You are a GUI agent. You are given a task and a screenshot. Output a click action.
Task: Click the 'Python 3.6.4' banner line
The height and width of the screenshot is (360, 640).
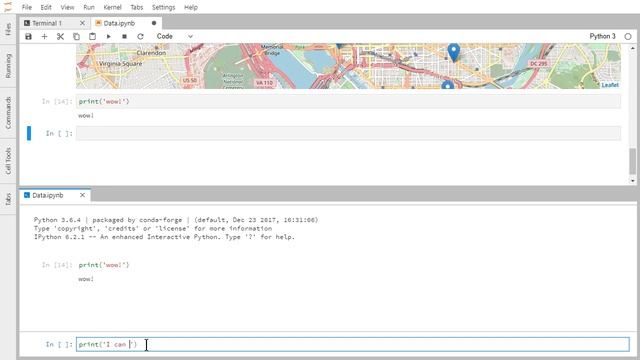click(176, 220)
